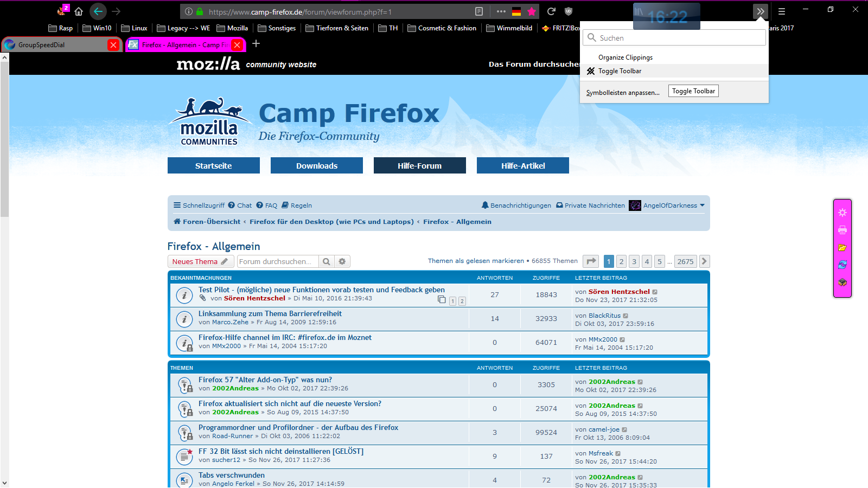The image size is (868, 488).
Task: Select Organize Clippings in the overflow panel
Action: [x=674, y=57]
